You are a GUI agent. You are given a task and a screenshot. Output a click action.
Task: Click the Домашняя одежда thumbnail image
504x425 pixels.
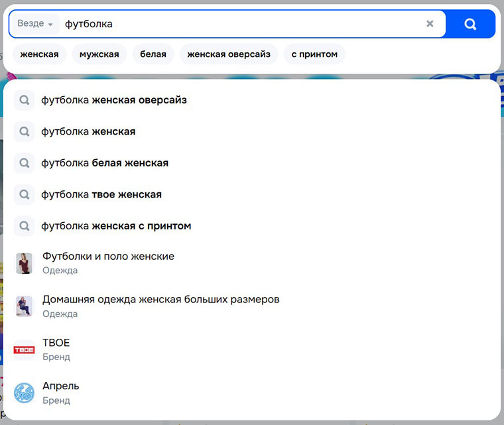click(24, 306)
